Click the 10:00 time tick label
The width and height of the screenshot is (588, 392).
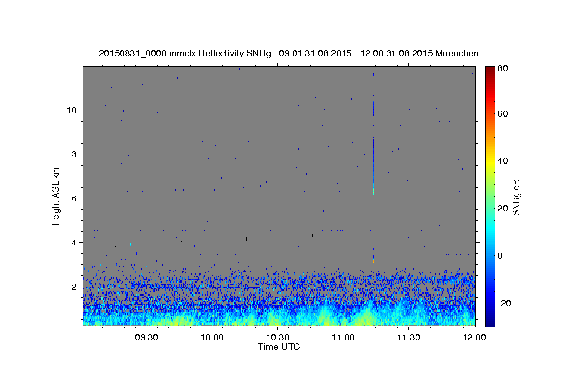pos(212,338)
